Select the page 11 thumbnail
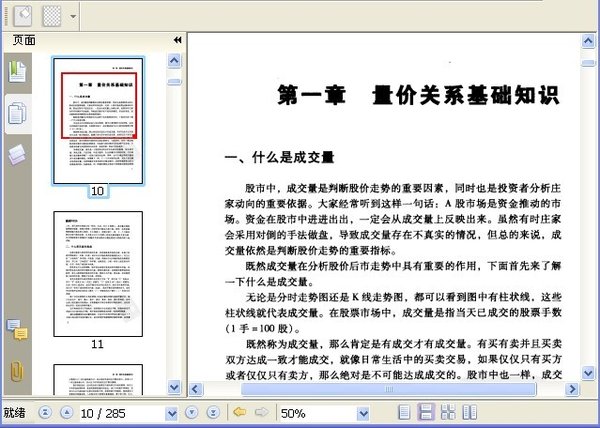Viewport: 600px width, 428px height. (x=98, y=274)
